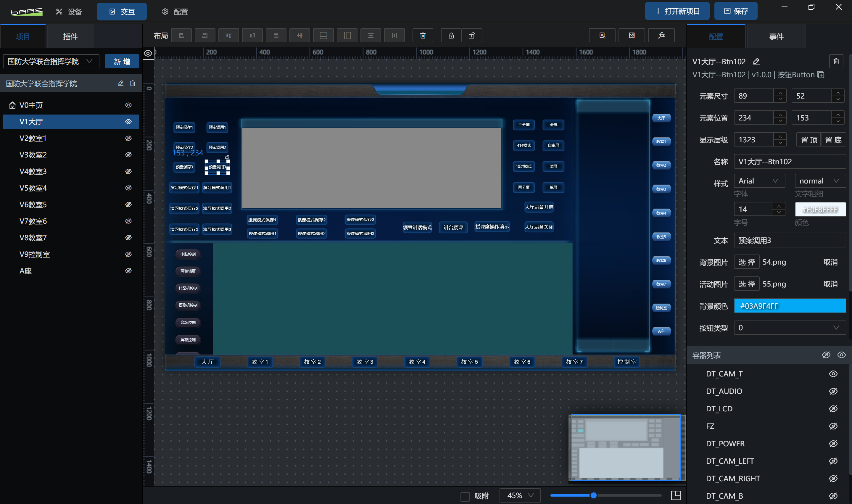
Task: Toggle visibility of V2教室1 page
Action: click(128, 138)
